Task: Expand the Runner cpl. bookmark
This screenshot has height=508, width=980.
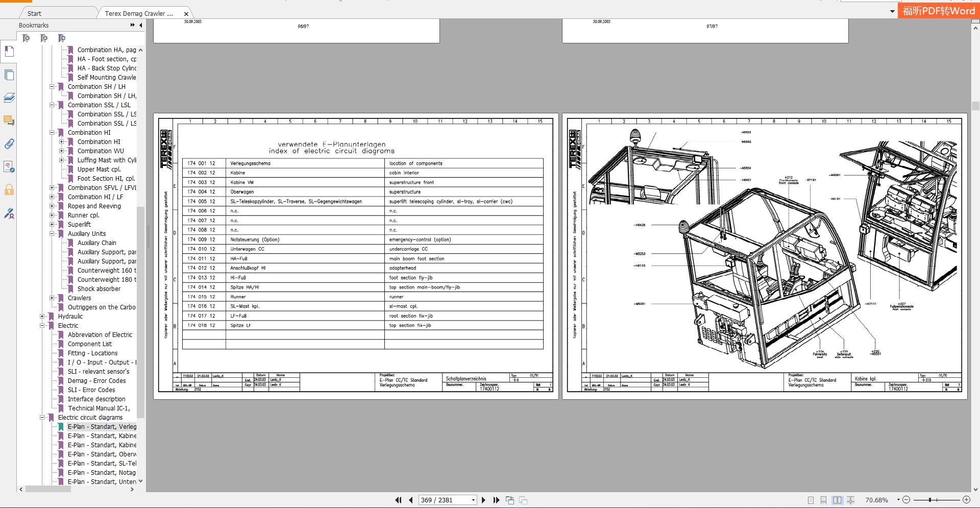Action: pyautogui.click(x=52, y=215)
